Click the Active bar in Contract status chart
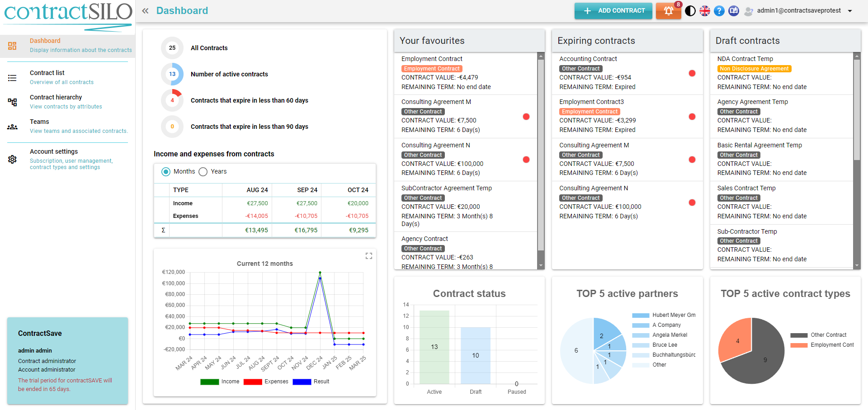 [x=434, y=347]
